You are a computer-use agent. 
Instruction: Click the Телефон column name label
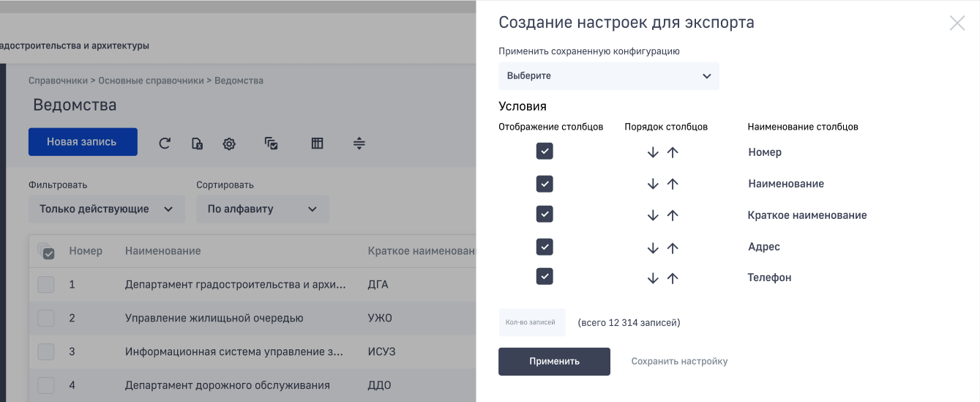pos(769,278)
